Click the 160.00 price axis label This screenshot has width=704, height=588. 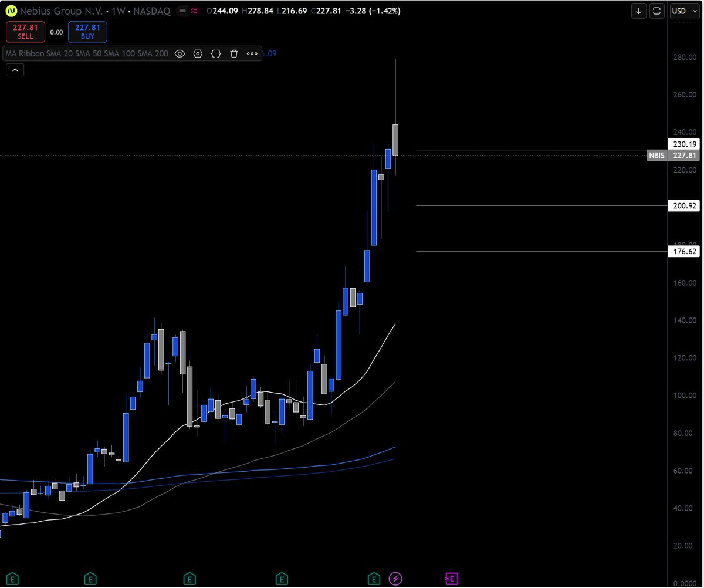pyautogui.click(x=684, y=283)
